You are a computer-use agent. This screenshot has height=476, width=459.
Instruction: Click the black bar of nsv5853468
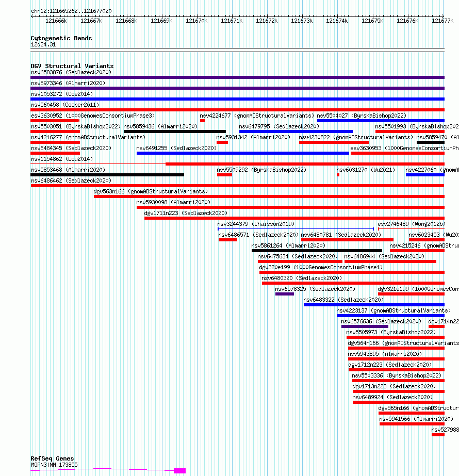point(107,175)
